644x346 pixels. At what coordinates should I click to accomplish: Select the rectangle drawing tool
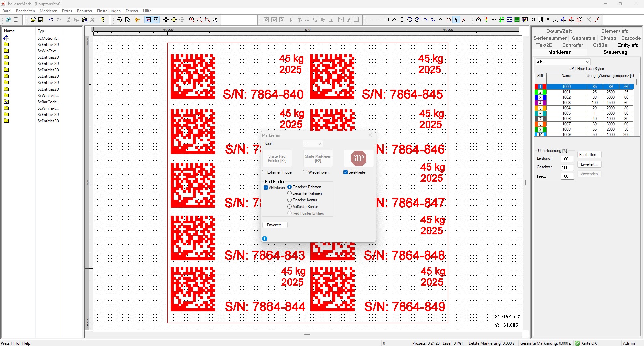click(387, 20)
